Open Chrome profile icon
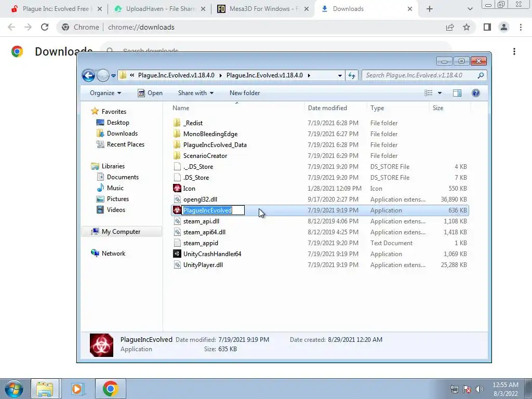The image size is (532, 399). [x=504, y=27]
